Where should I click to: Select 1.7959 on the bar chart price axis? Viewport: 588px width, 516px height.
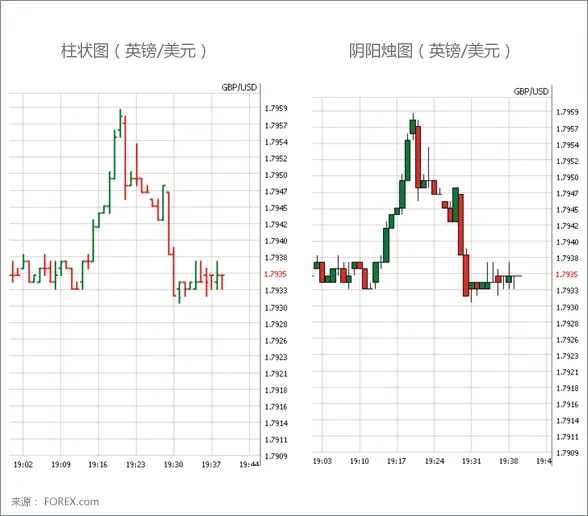coord(276,108)
